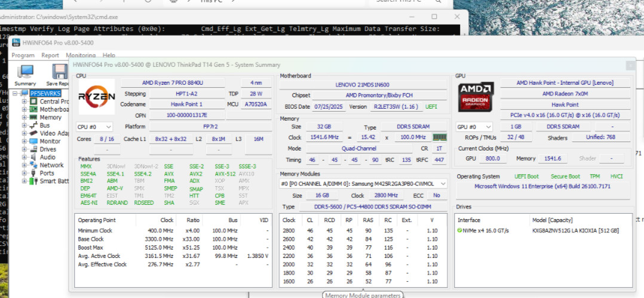The height and width of the screenshot is (298, 644).
Task: Click the Quad-Channel memory mode field
Action: [359, 149]
